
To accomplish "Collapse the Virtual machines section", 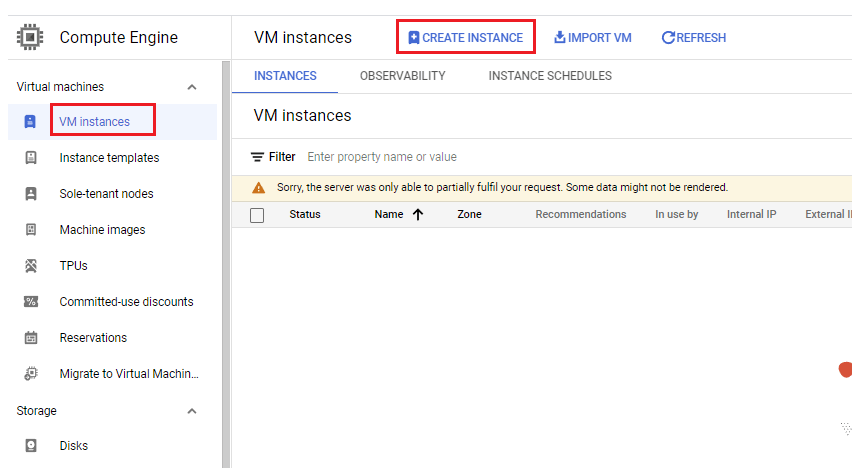I will pyautogui.click(x=192, y=87).
